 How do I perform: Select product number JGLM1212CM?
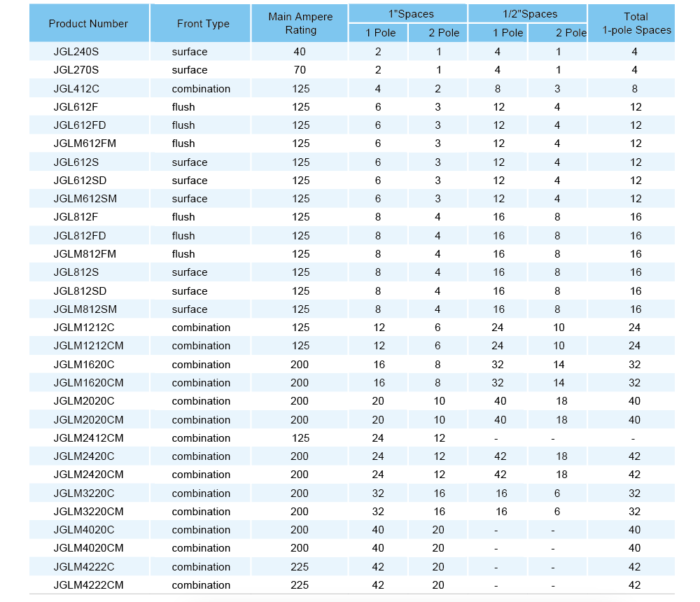coord(88,346)
